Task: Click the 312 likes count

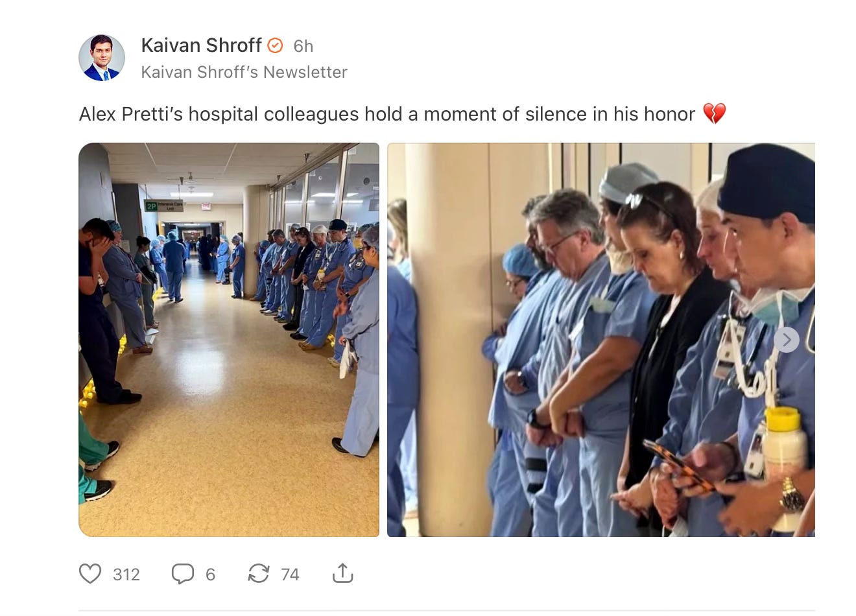Action: 126,575
